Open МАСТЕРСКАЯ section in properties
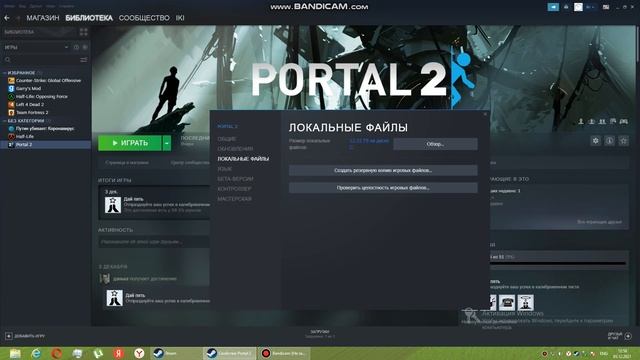Image resolution: width=640 pixels, height=360 pixels. [x=234, y=199]
